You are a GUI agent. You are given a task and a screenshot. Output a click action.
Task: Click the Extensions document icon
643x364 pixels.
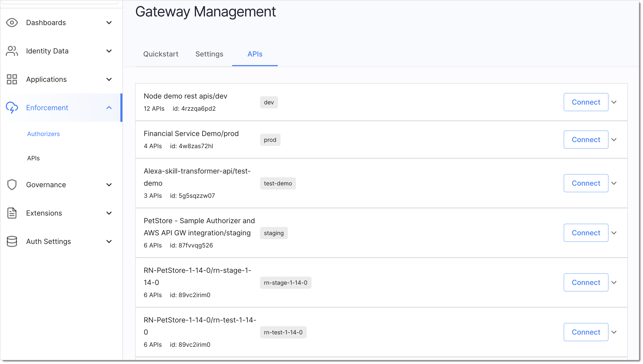12,213
